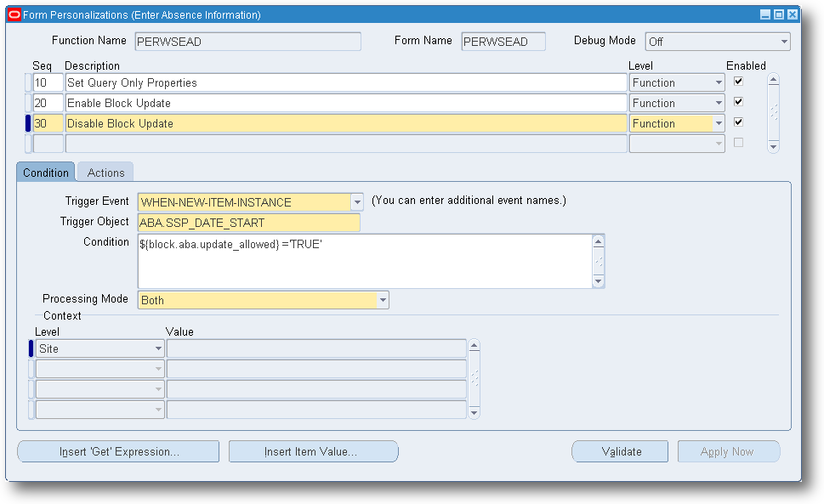Click scroll down arrow in Condition text box
The image size is (824, 504).
pos(598,281)
